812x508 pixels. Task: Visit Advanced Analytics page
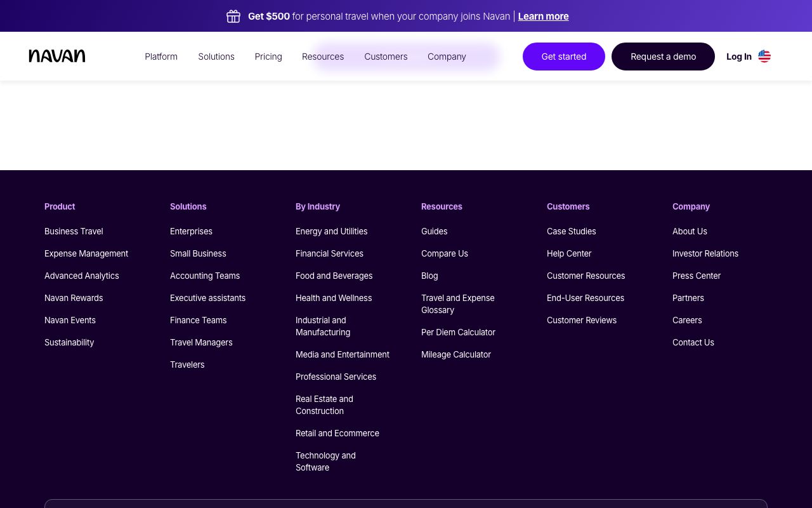82,276
